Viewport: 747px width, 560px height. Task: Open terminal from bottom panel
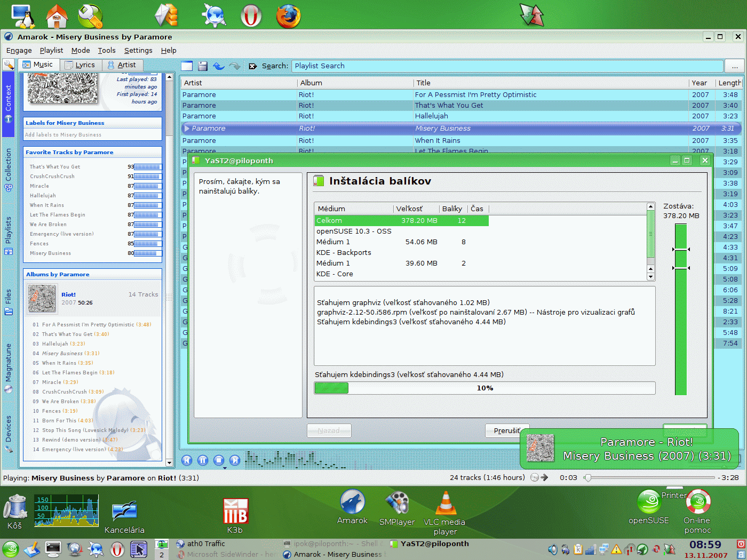point(53,549)
